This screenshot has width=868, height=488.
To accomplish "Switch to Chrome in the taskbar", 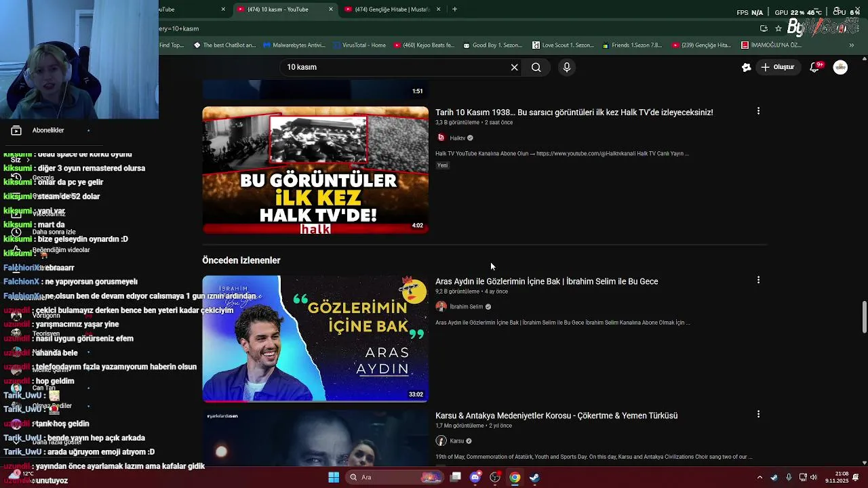I will [x=515, y=477].
